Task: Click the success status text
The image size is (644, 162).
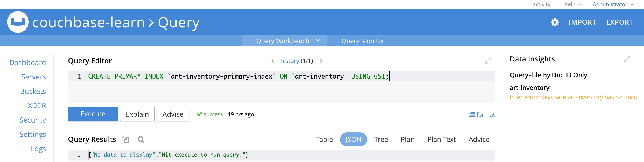Action: [213, 114]
